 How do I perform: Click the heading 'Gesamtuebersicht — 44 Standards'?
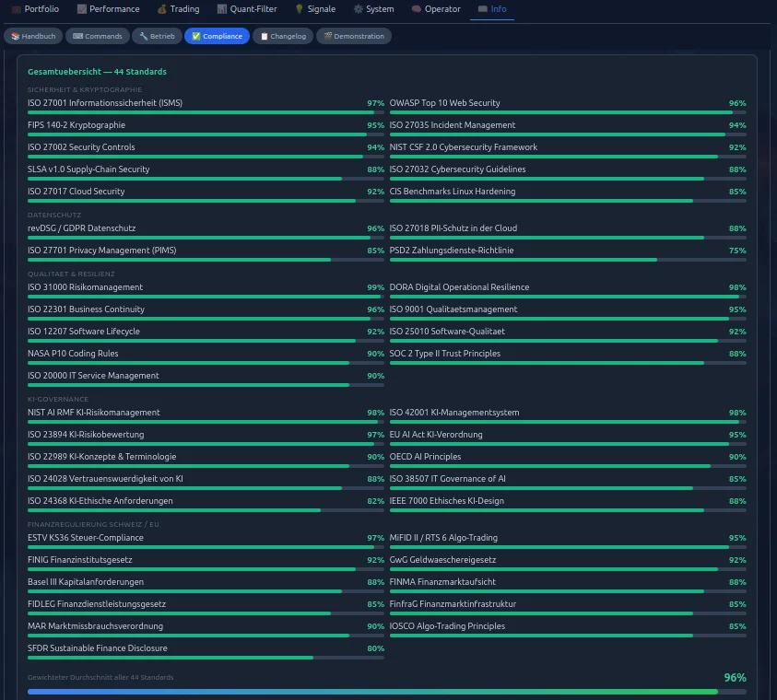point(97,72)
